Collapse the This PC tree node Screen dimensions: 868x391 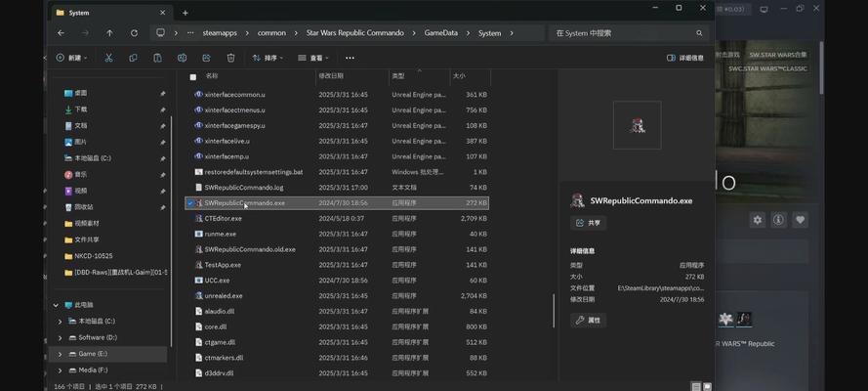click(x=56, y=305)
